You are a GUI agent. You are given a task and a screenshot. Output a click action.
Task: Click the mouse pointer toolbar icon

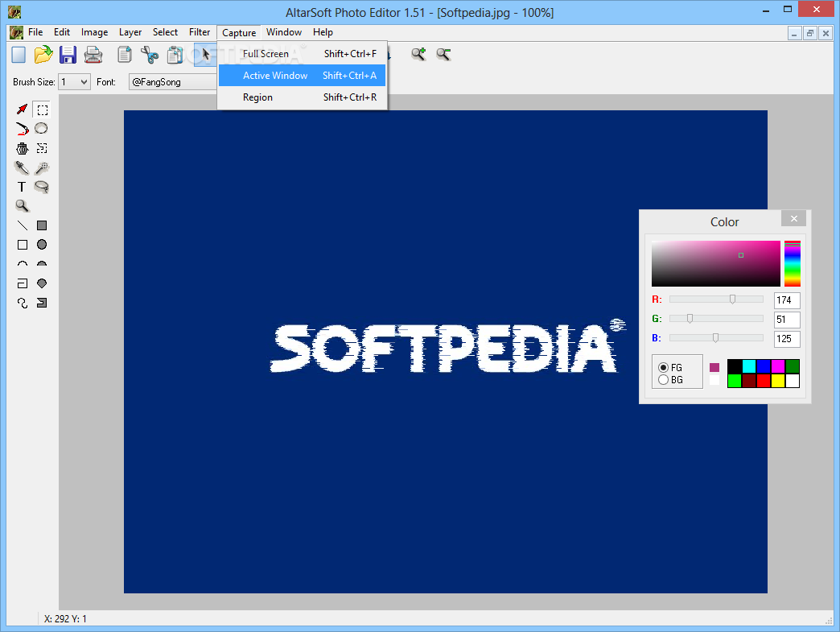click(x=206, y=55)
